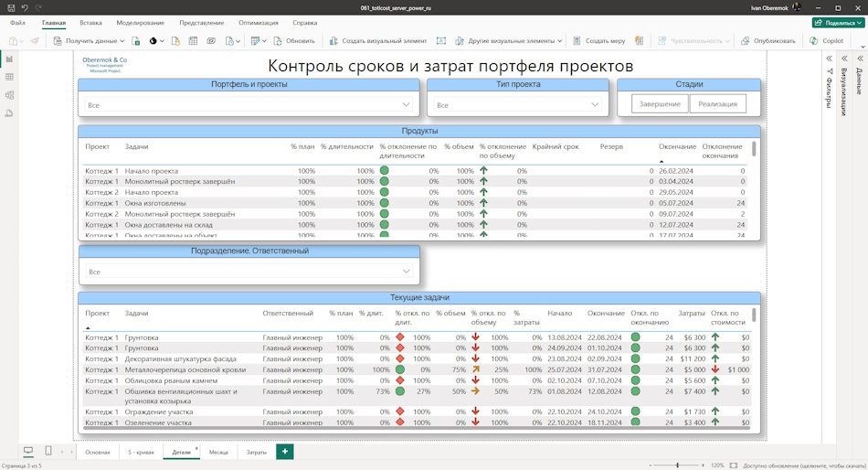Open the Справка ribbon tab
This screenshot has height=470, width=868.
305,23
